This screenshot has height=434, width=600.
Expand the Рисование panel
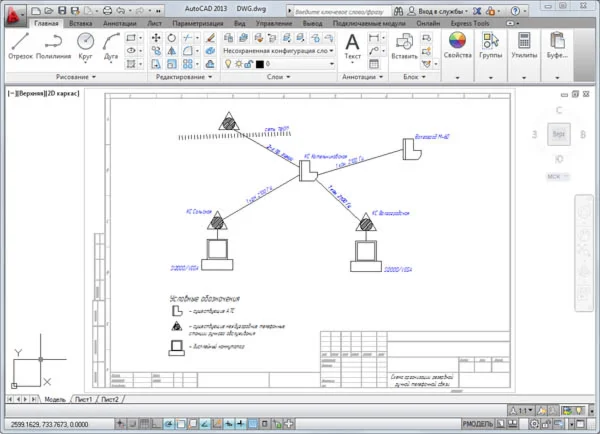click(76, 77)
